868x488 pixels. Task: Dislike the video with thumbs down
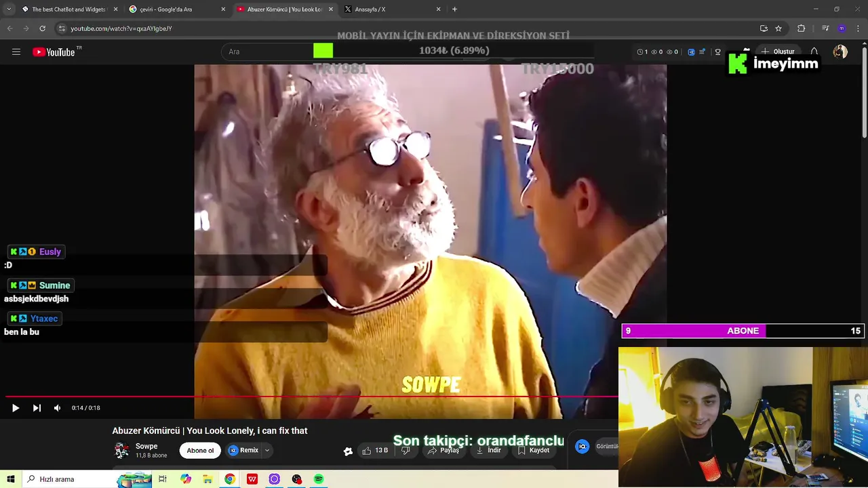(x=406, y=451)
